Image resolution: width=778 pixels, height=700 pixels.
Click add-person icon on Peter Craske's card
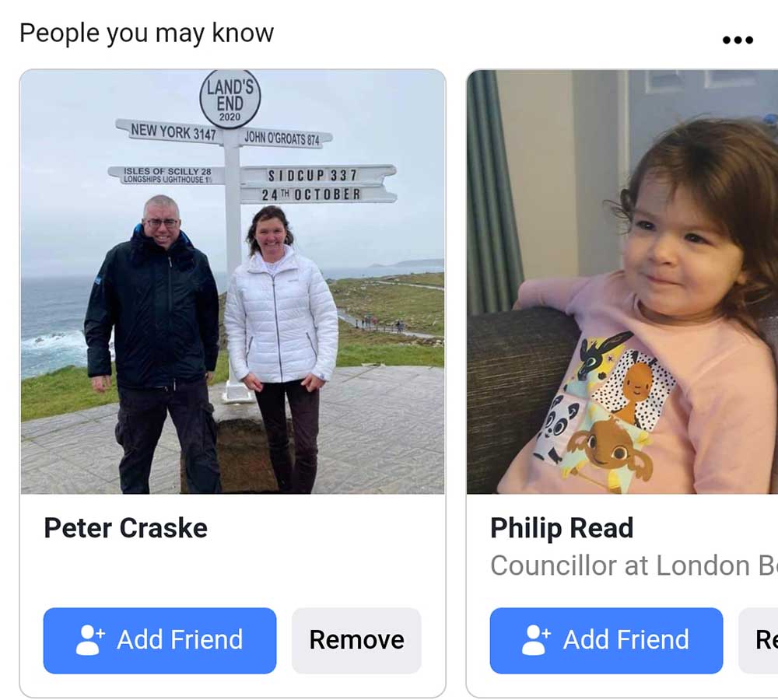89,640
